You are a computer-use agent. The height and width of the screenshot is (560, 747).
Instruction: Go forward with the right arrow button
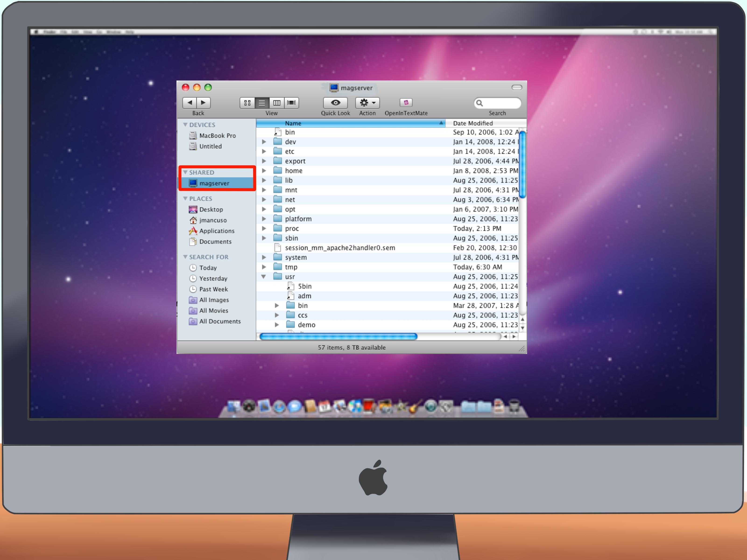[x=203, y=103]
